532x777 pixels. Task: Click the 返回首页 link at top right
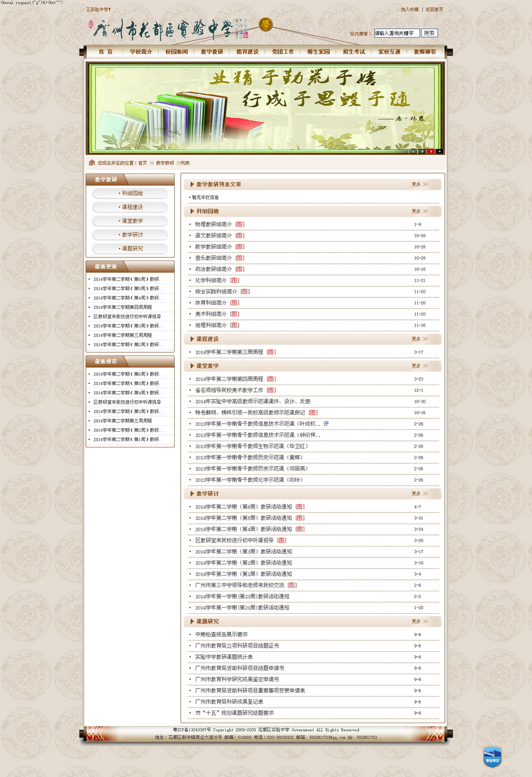(434, 10)
